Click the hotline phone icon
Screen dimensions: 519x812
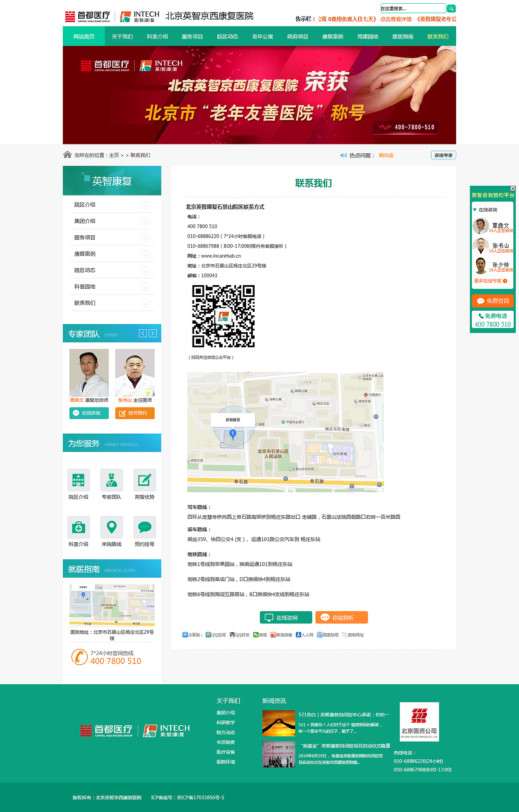[79, 657]
